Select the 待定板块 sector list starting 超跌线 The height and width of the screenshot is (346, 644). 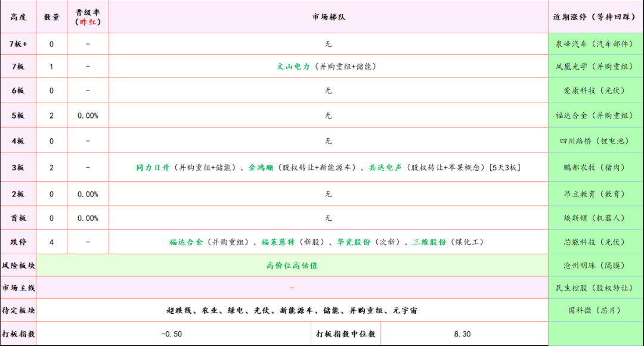tap(292, 310)
